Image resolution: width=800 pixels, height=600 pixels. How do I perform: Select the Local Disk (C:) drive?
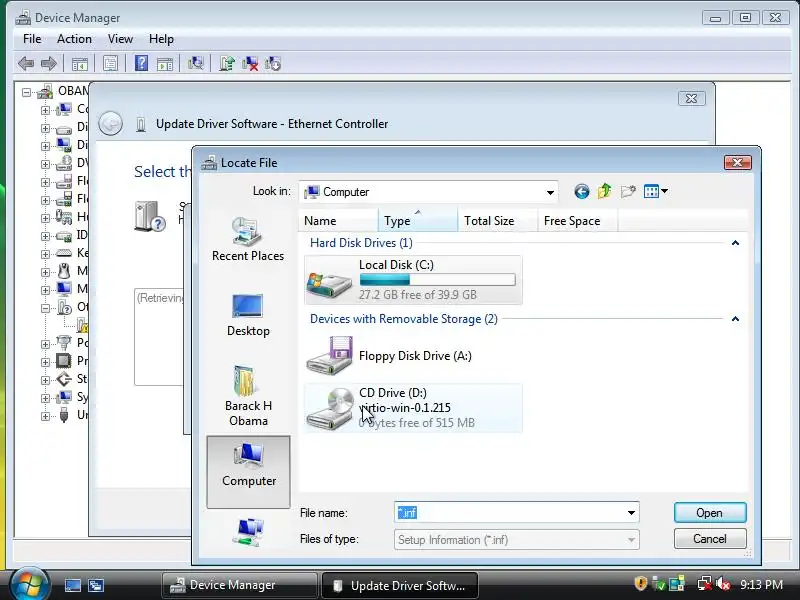click(x=413, y=280)
